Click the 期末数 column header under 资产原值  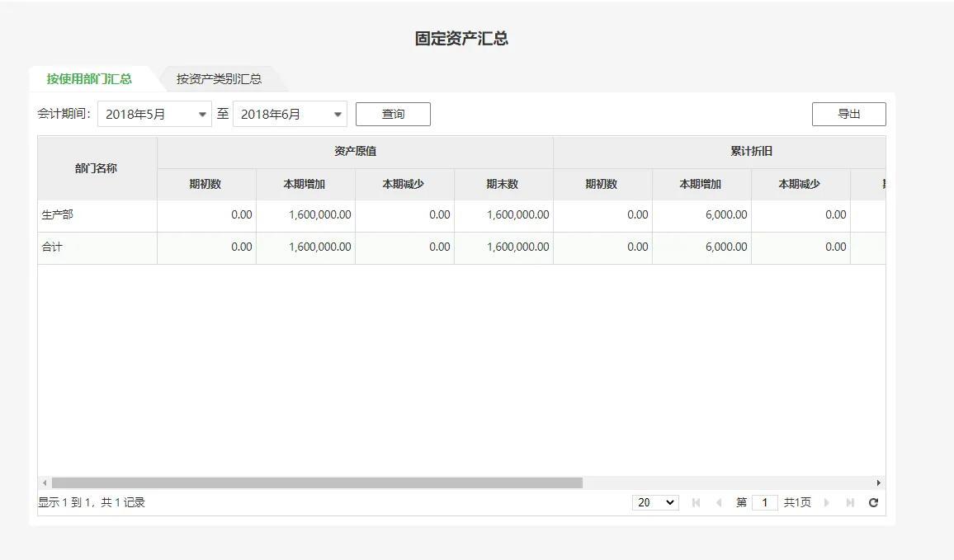click(x=503, y=184)
